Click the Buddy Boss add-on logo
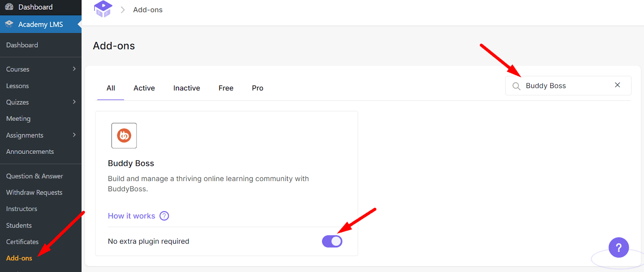This screenshot has height=272, width=644. click(124, 135)
